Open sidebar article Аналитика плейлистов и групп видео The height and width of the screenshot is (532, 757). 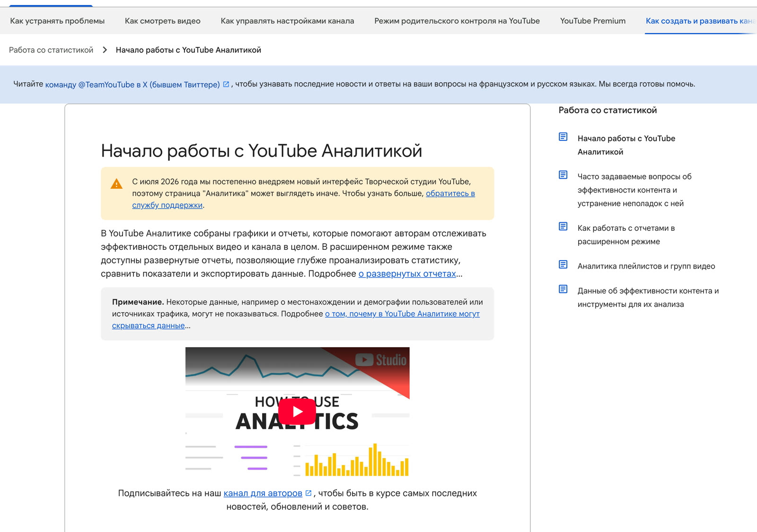tap(646, 266)
